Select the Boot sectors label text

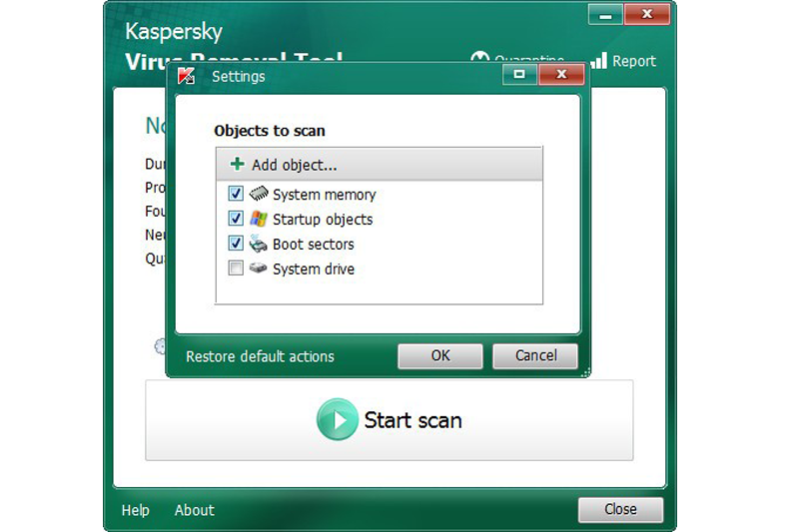pos(314,245)
